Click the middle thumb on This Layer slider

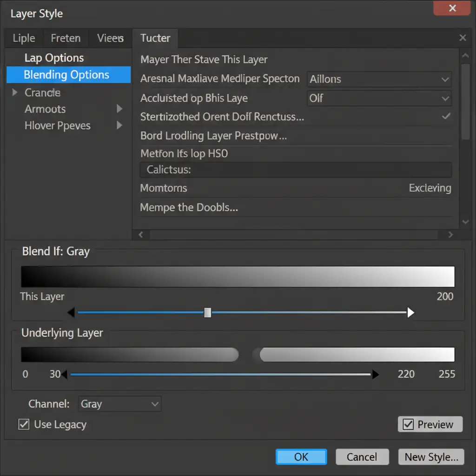208,312
